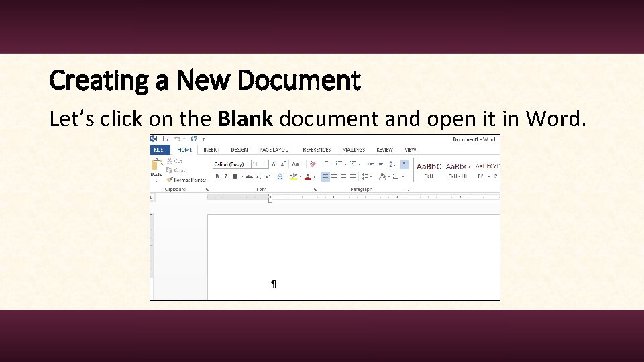
Task: Click the Word logo in the title bar
Action: click(154, 139)
